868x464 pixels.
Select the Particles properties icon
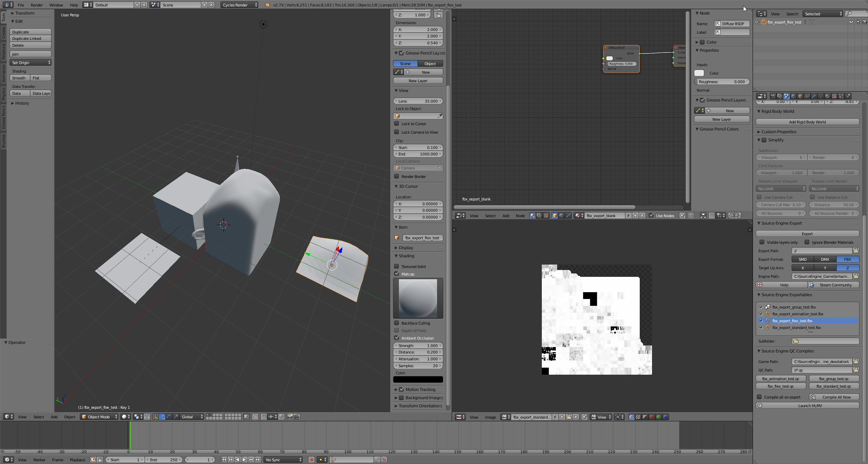pyautogui.click(x=841, y=96)
